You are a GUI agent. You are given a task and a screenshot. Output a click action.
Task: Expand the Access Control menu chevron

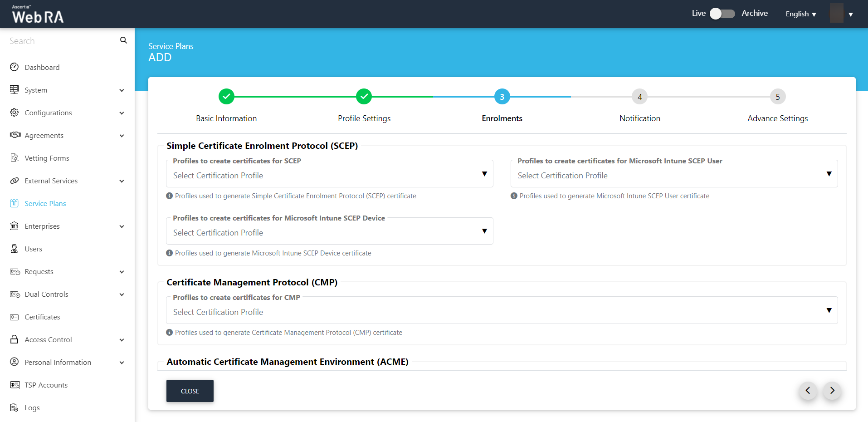click(x=122, y=340)
